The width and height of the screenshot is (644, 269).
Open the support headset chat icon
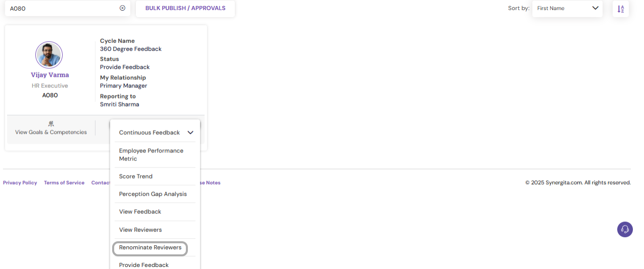click(625, 229)
